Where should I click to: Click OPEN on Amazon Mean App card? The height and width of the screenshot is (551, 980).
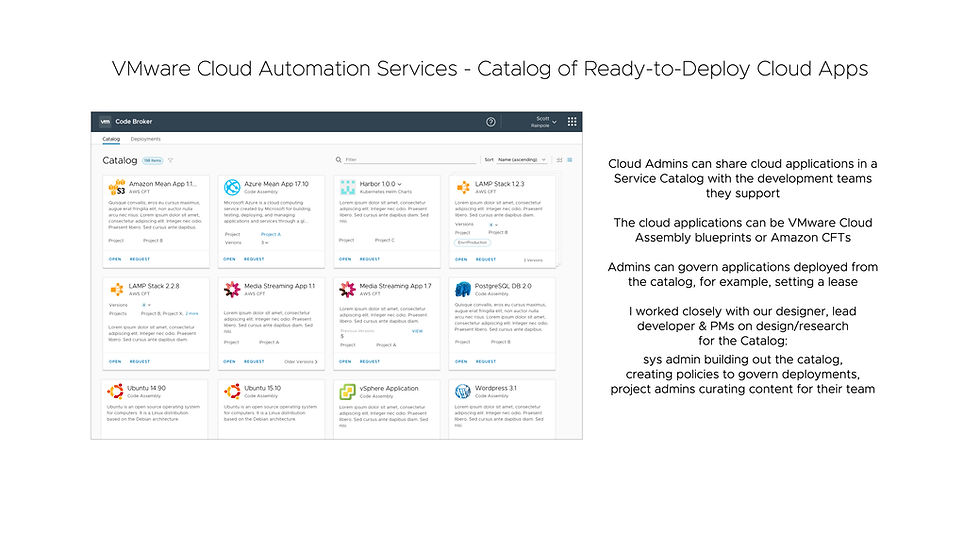[x=115, y=259]
